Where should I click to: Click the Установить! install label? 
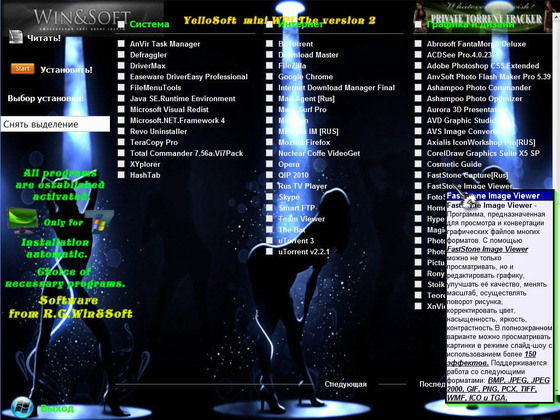(x=66, y=70)
